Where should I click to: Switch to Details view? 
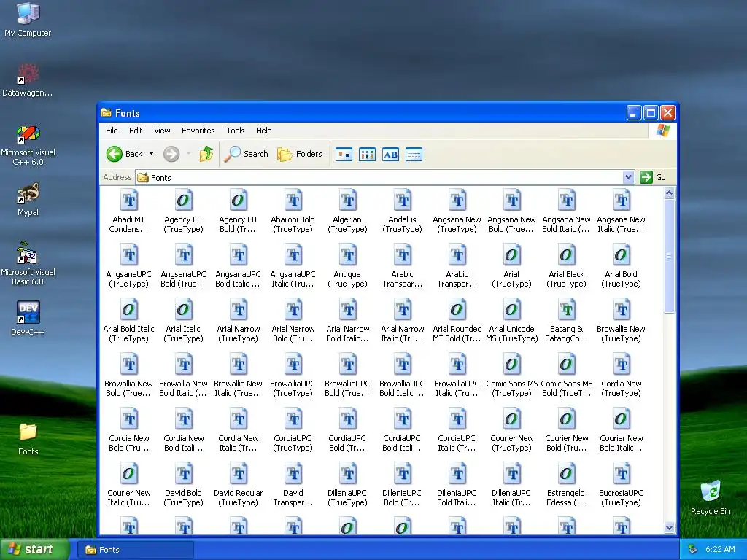(x=414, y=155)
